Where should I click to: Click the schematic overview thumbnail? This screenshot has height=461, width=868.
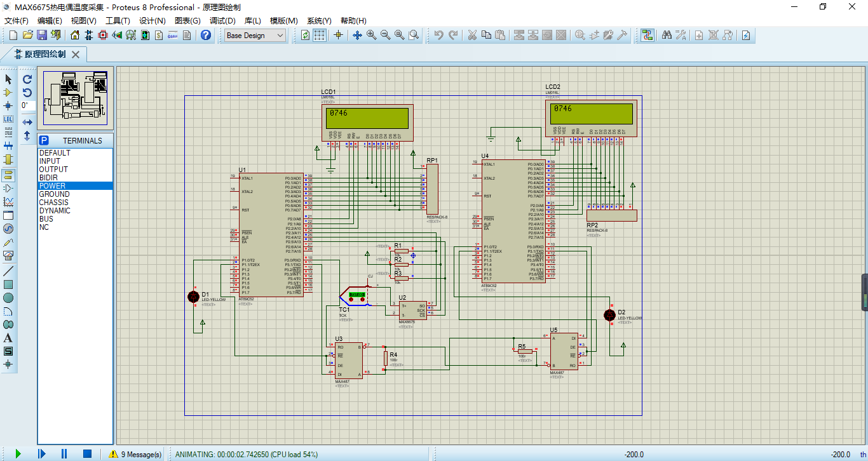(75, 98)
